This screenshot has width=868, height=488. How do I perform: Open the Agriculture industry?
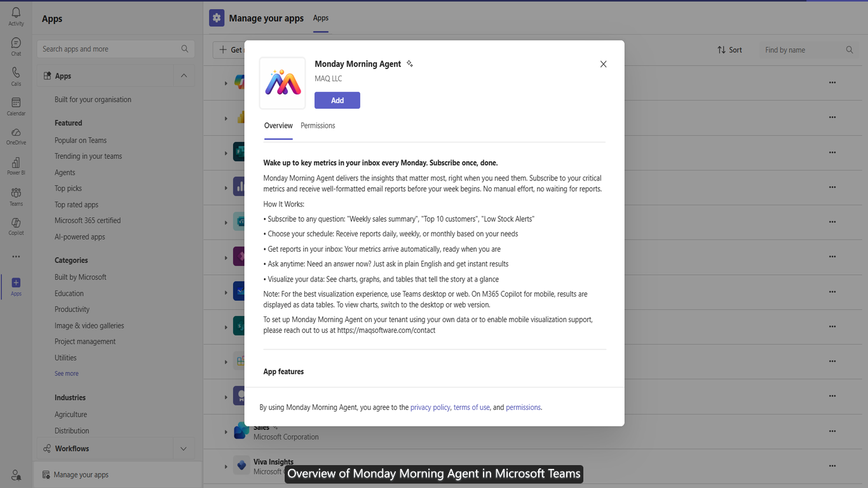click(71, 414)
